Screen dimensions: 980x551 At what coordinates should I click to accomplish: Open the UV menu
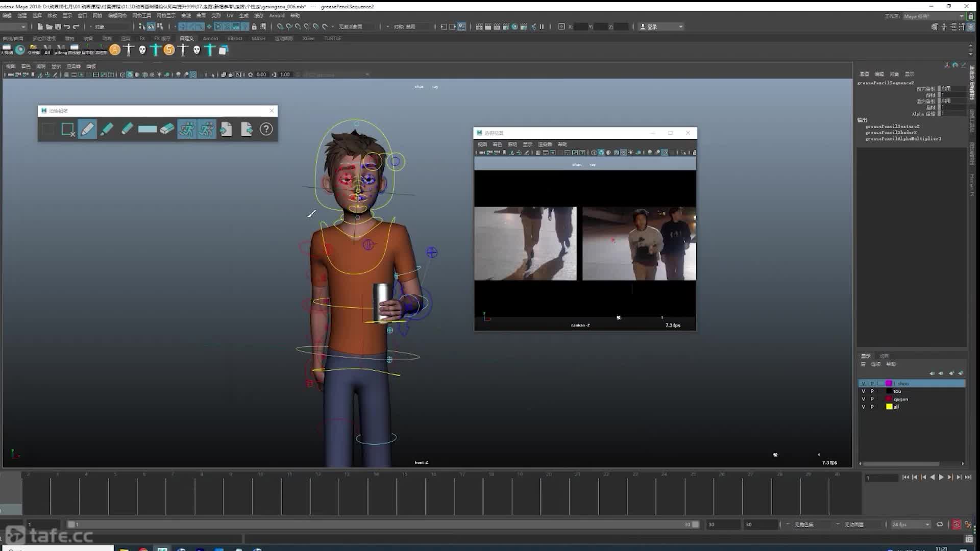click(230, 15)
